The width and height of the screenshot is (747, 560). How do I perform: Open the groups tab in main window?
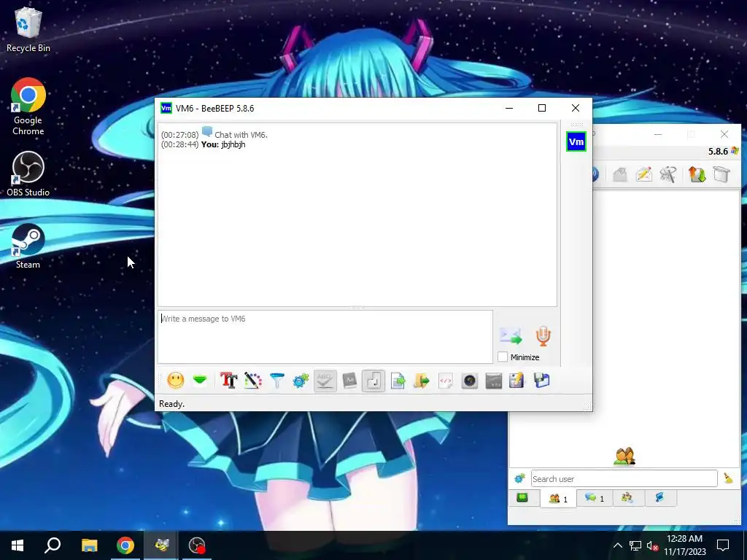click(627, 498)
